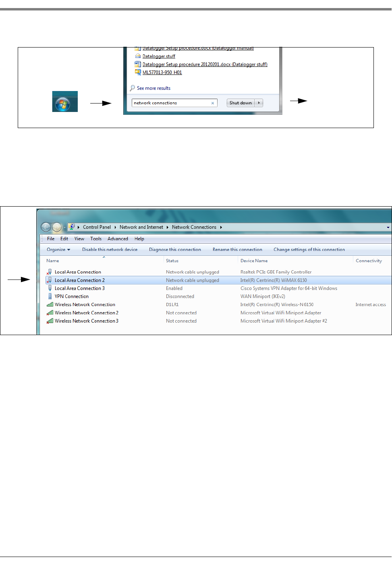
Task: Click the Network Connections breadcrumb
Action: (x=194, y=227)
